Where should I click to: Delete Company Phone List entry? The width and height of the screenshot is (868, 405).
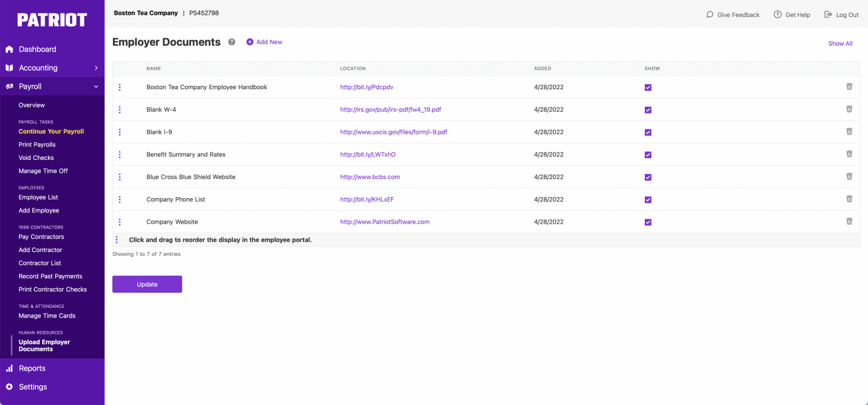(x=849, y=199)
